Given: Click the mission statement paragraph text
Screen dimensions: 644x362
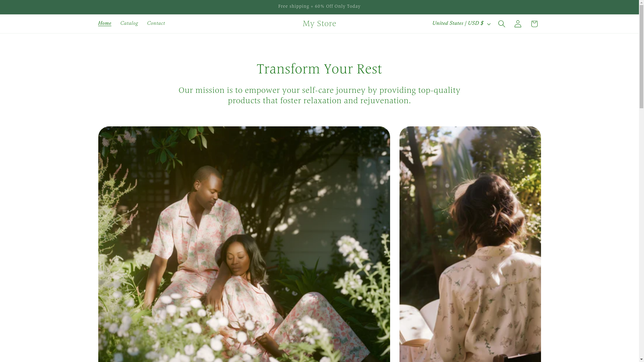Looking at the screenshot, I should pos(319,96).
